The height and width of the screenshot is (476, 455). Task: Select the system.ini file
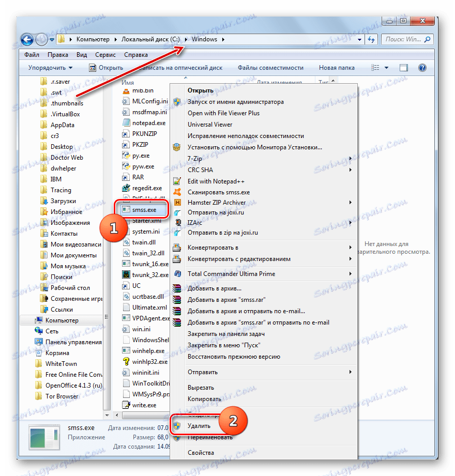tap(146, 232)
